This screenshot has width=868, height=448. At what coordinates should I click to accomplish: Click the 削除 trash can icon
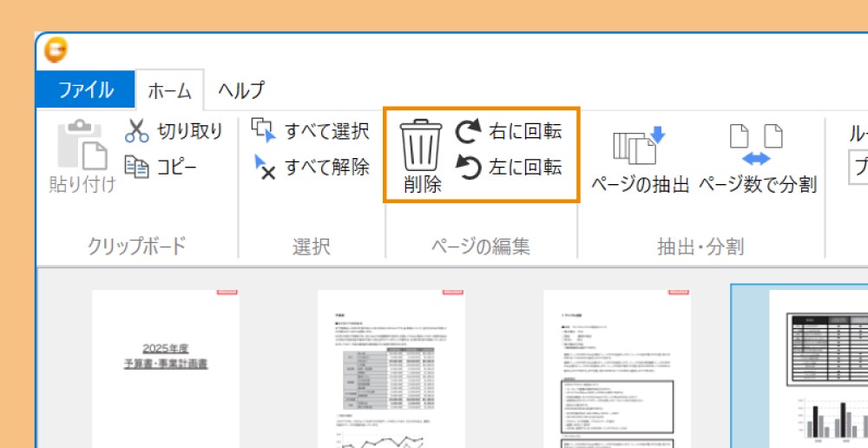pos(421,145)
